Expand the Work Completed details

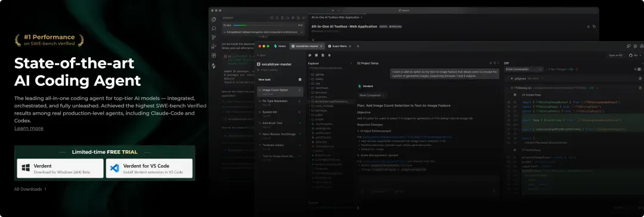[x=371, y=95]
